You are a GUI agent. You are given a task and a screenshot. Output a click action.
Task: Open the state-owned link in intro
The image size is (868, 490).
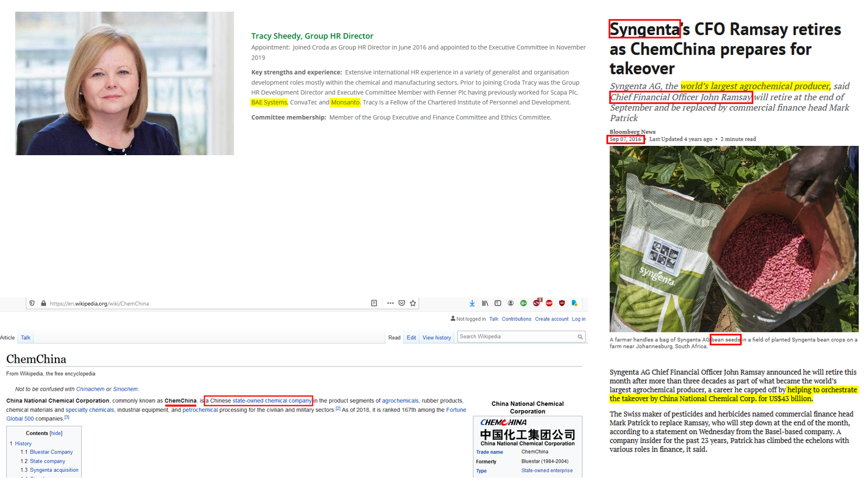point(247,401)
